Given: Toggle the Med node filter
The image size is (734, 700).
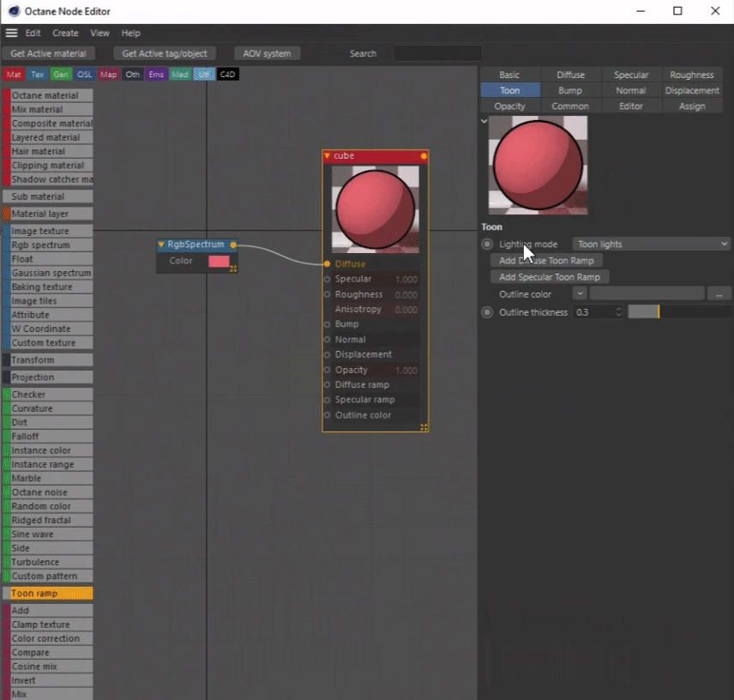Looking at the screenshot, I should tap(180, 75).
